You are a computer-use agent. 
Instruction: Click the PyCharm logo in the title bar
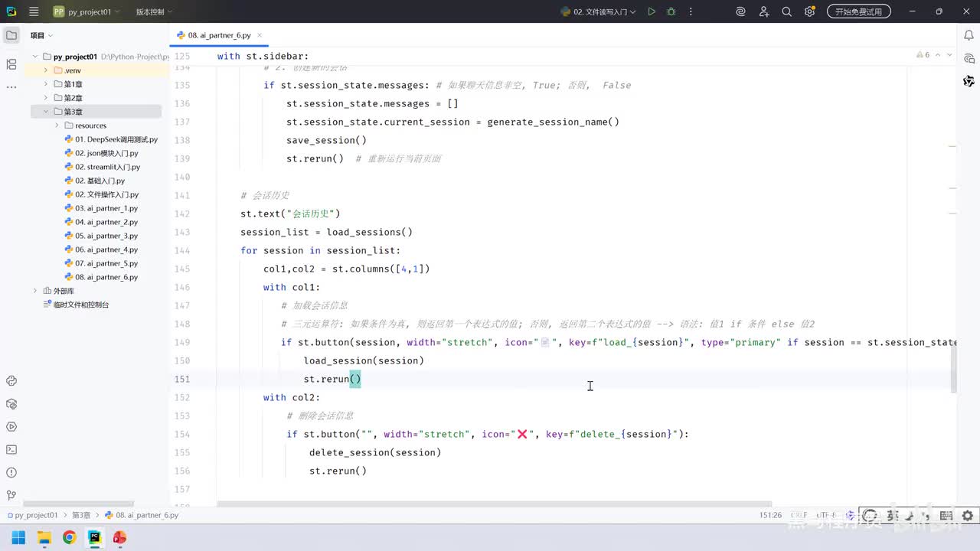click(11, 11)
